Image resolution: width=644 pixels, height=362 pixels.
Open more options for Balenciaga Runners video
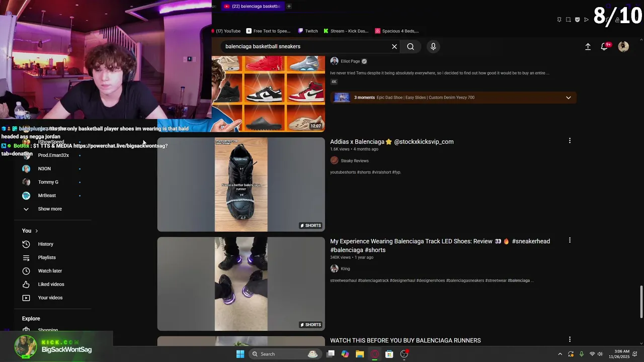point(570,340)
